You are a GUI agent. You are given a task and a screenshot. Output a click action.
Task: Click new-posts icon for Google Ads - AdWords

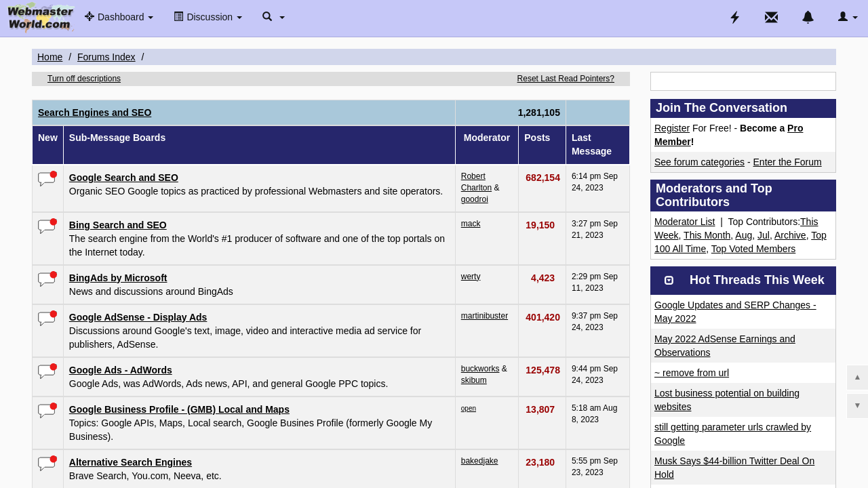point(47,371)
